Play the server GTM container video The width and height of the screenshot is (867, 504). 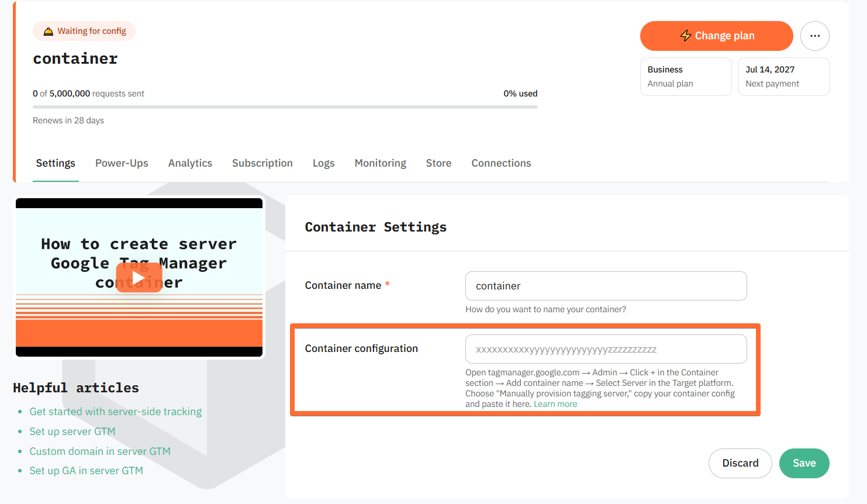[x=139, y=278]
